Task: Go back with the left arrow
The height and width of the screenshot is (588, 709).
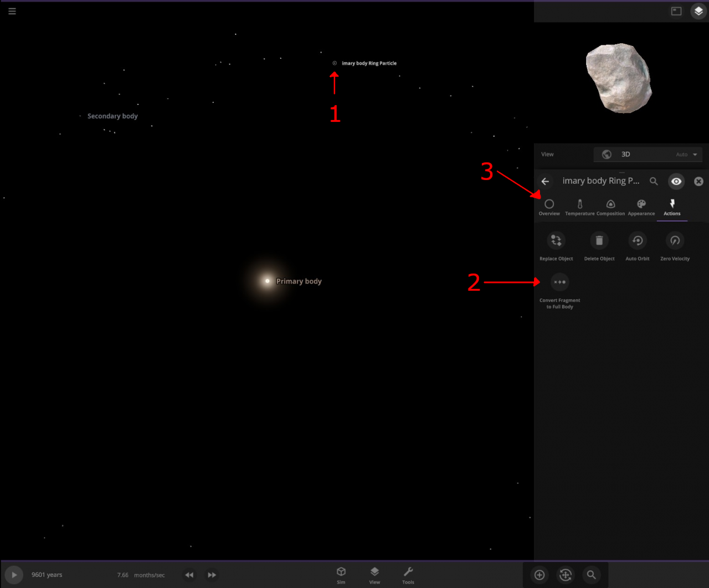Action: 545,182
